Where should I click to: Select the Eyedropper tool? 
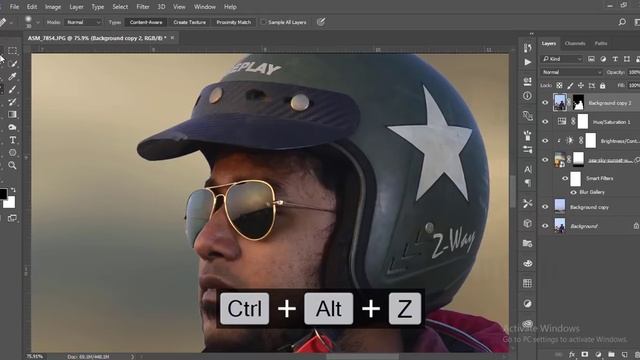13,76
